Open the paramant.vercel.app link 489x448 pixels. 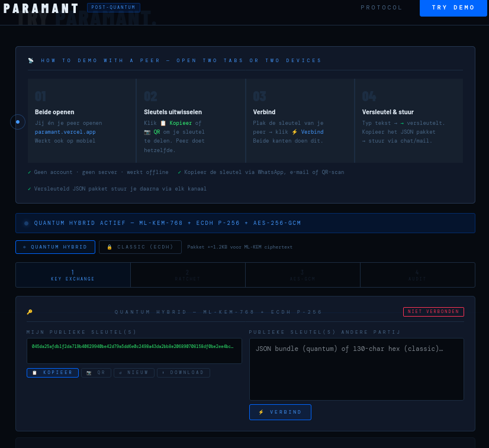coord(65,132)
